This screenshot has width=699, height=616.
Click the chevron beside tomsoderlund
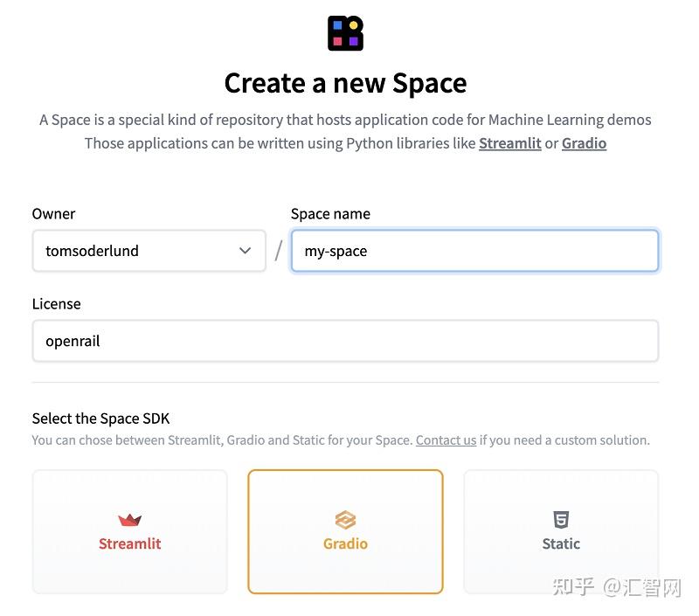coord(245,251)
